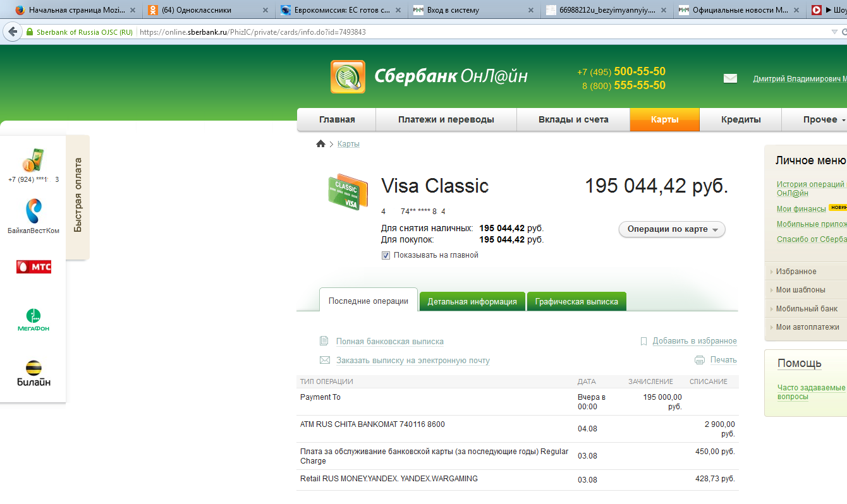
Task: Open Часто задаваемые вопросы help link
Action: point(812,392)
